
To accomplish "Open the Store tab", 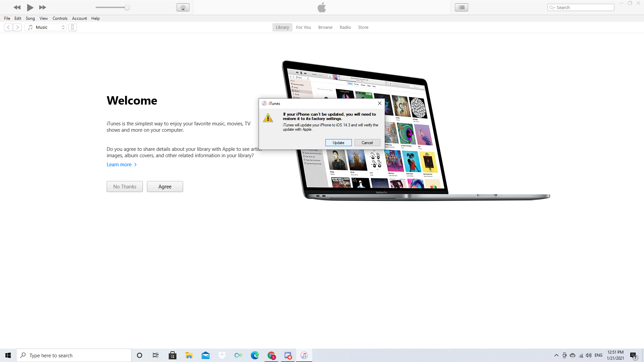I will (x=363, y=27).
